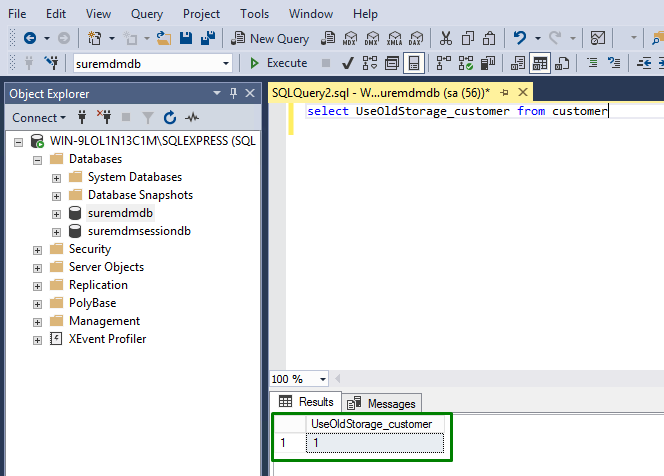Open Activity Monitor icon in Object Explorer
Viewport: 664px width, 476px height.
click(x=192, y=117)
